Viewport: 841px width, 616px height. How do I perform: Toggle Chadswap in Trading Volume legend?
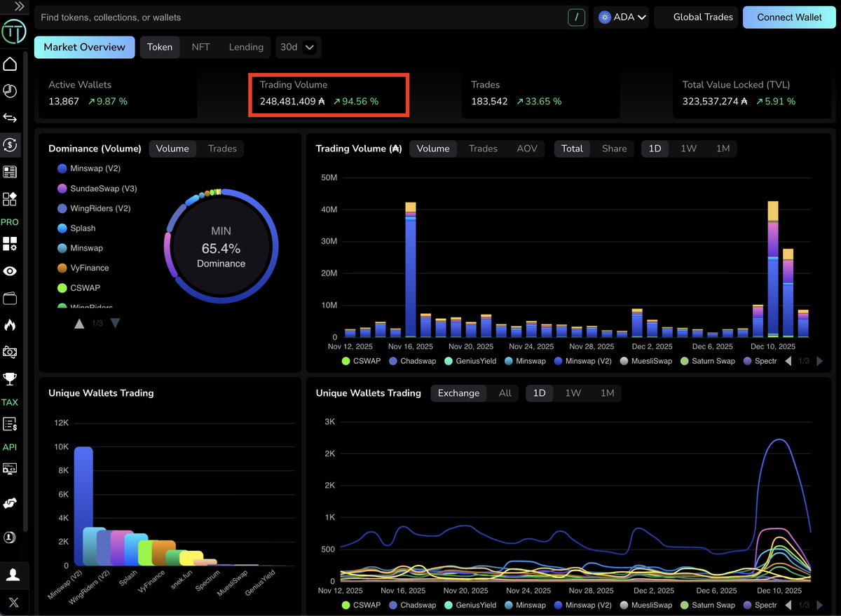pyautogui.click(x=412, y=361)
